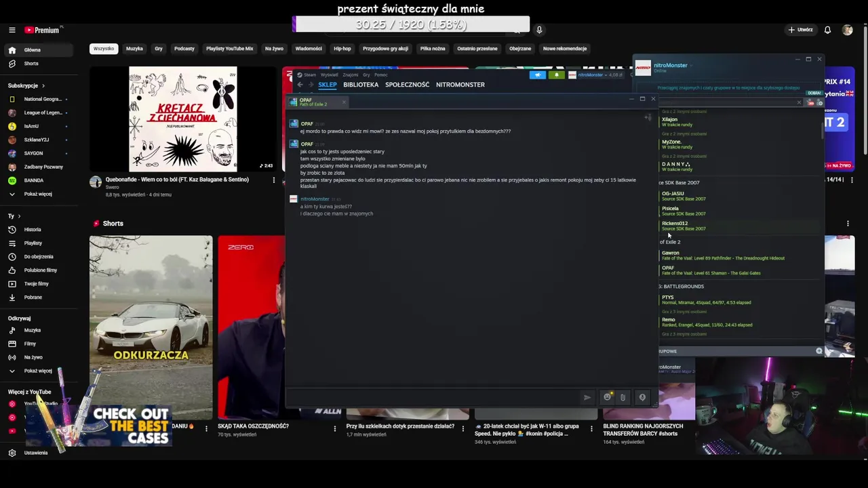Open the Steam SPOŁECZNOŚĆ tab
Image resolution: width=868 pixels, height=488 pixels.
[407, 85]
